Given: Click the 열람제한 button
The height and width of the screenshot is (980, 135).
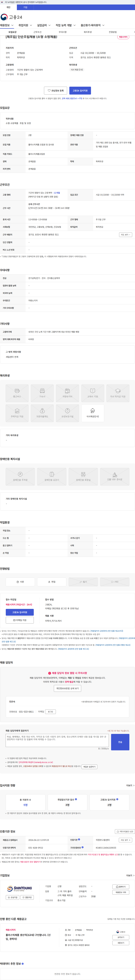Looking at the screenshot, I should coord(27,897).
